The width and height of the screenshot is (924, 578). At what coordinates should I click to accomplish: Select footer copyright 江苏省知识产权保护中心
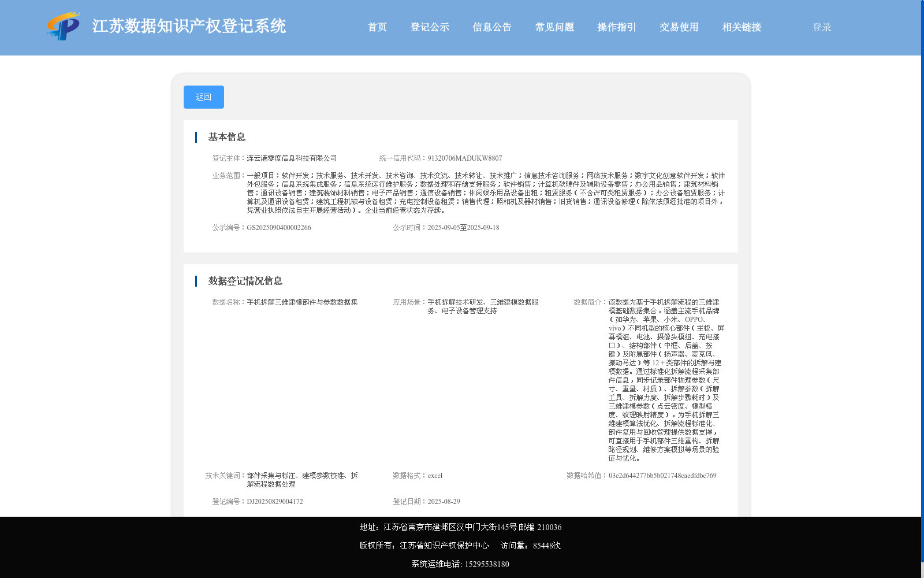tap(444, 546)
